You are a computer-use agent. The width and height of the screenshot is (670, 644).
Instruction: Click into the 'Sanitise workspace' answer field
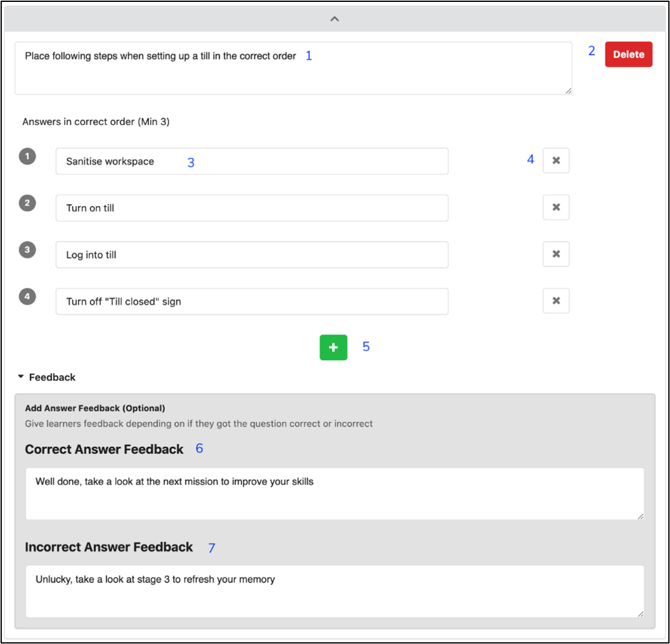click(252, 162)
